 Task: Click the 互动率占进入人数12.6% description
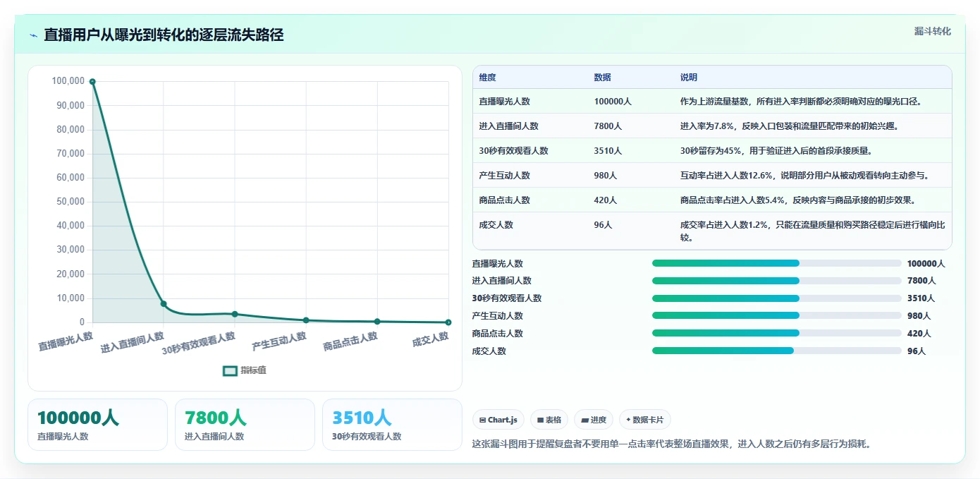(804, 176)
